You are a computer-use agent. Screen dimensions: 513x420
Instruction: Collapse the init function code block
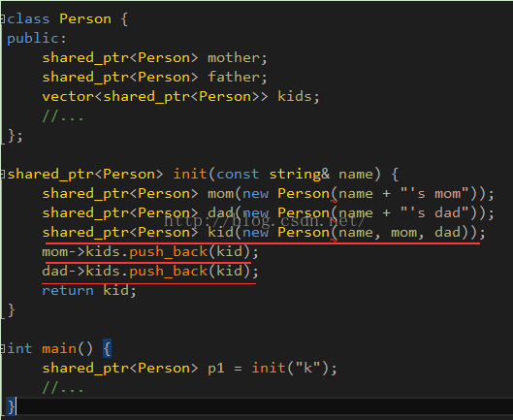click(3, 175)
